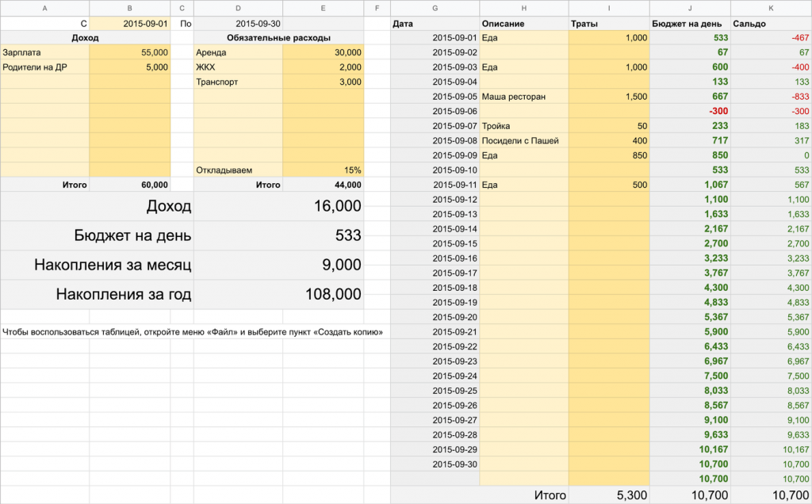Click the Транспорт amount cell 3,000
Image resolution: width=812 pixels, height=504 pixels.
tap(323, 82)
